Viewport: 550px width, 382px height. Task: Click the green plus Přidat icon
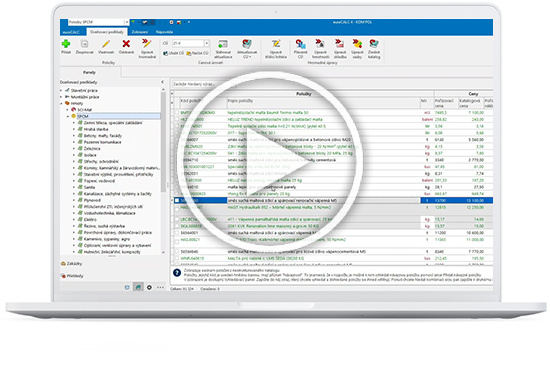[x=66, y=44]
